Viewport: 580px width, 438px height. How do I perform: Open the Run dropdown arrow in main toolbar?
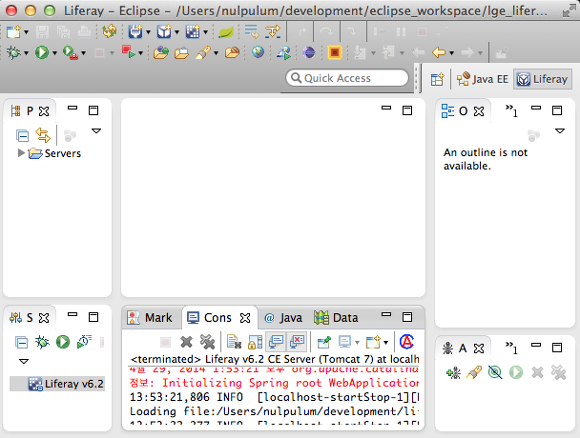[x=54, y=53]
